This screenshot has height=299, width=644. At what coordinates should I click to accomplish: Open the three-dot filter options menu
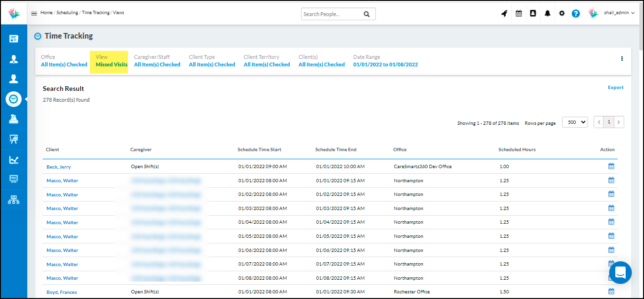(622, 59)
